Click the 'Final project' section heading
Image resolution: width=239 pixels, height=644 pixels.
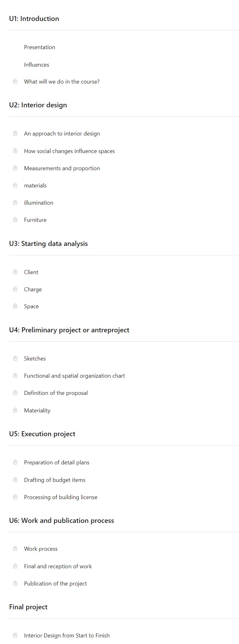click(x=28, y=607)
